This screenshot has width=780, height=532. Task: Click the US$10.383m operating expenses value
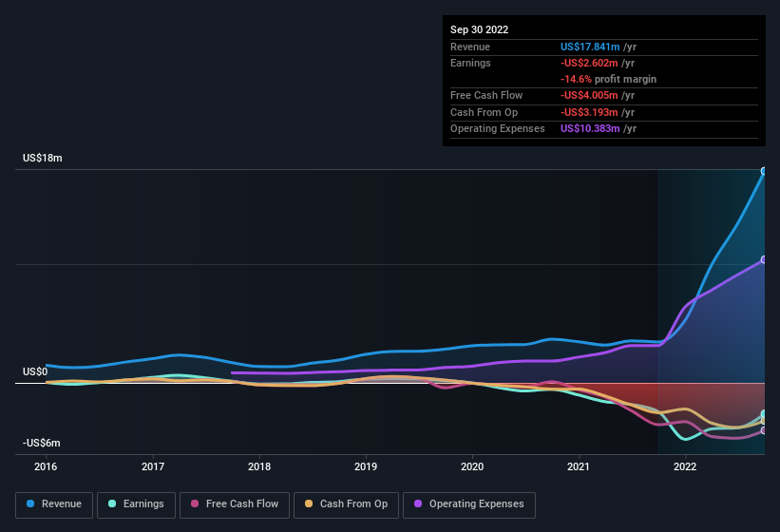pos(590,129)
